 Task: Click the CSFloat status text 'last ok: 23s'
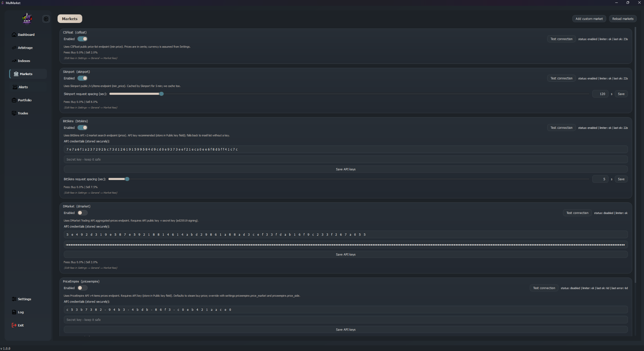coord(621,39)
